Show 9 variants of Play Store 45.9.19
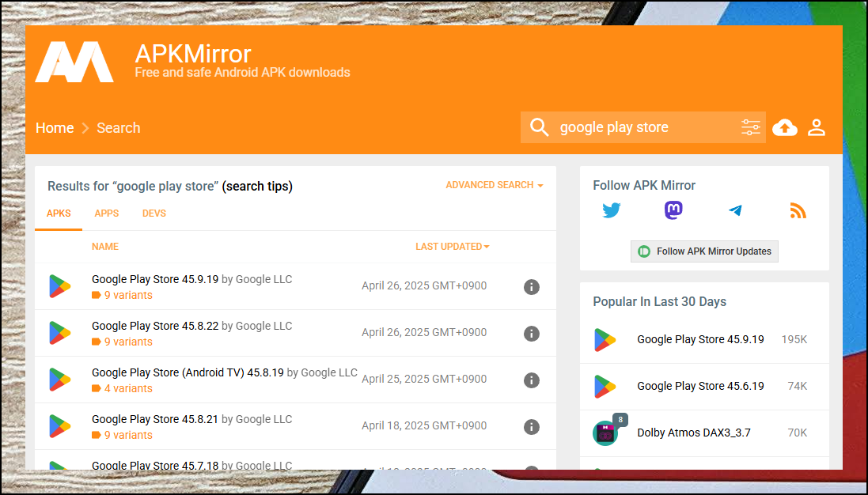The height and width of the screenshot is (495, 868). (x=128, y=296)
